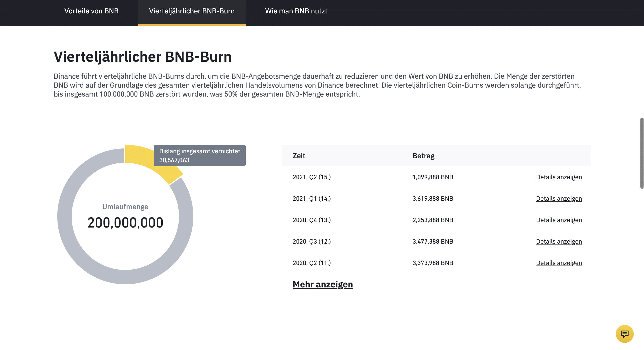644x350 pixels.
Task: Select the 2020, Q2 (11.) row label
Action: [x=311, y=263]
